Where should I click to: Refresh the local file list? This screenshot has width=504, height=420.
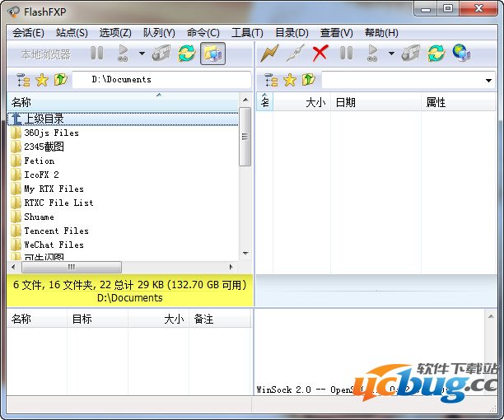187,54
